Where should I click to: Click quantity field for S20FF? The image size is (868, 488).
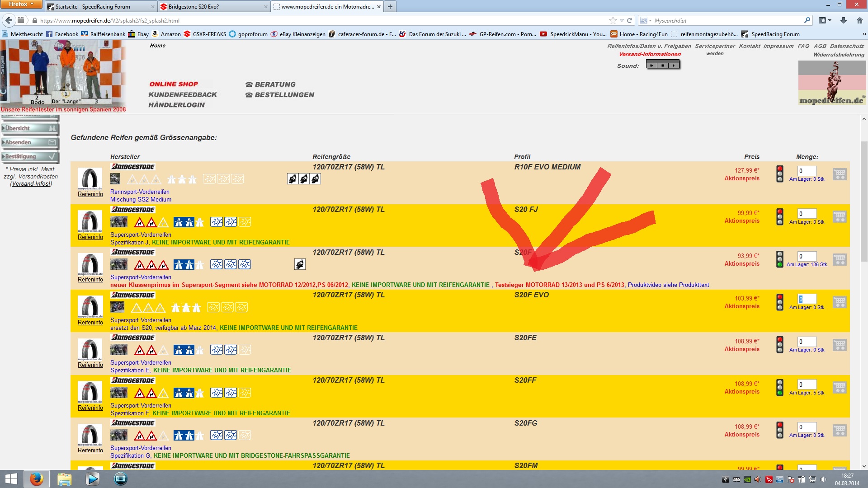(x=807, y=385)
